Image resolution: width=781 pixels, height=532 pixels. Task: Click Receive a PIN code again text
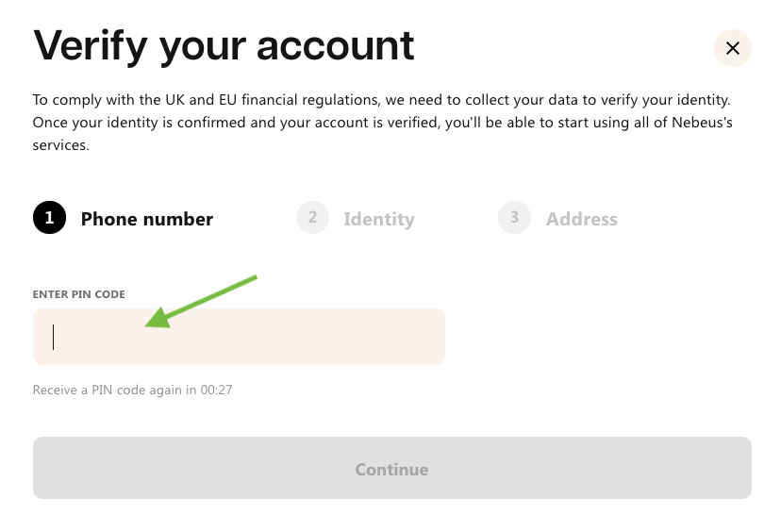click(114, 390)
